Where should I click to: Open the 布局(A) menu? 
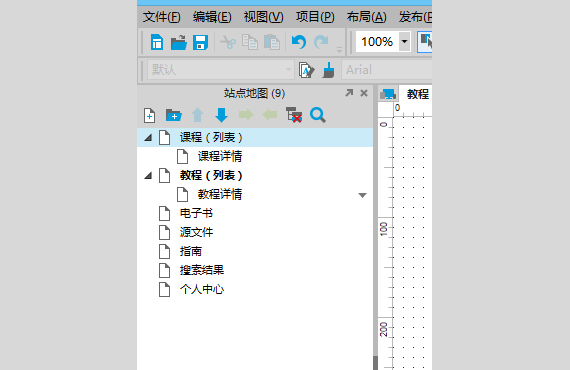[x=366, y=17]
